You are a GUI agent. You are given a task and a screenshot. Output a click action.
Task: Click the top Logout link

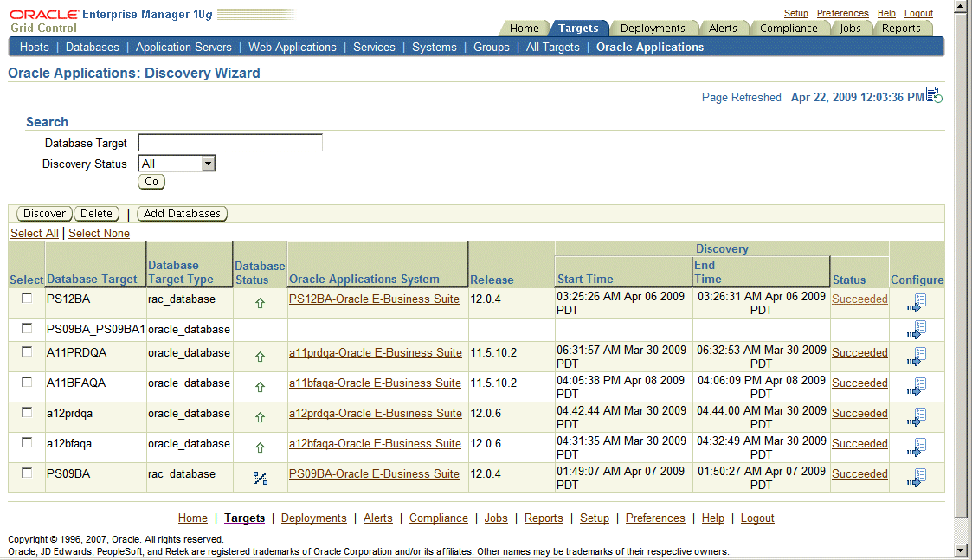click(x=918, y=13)
